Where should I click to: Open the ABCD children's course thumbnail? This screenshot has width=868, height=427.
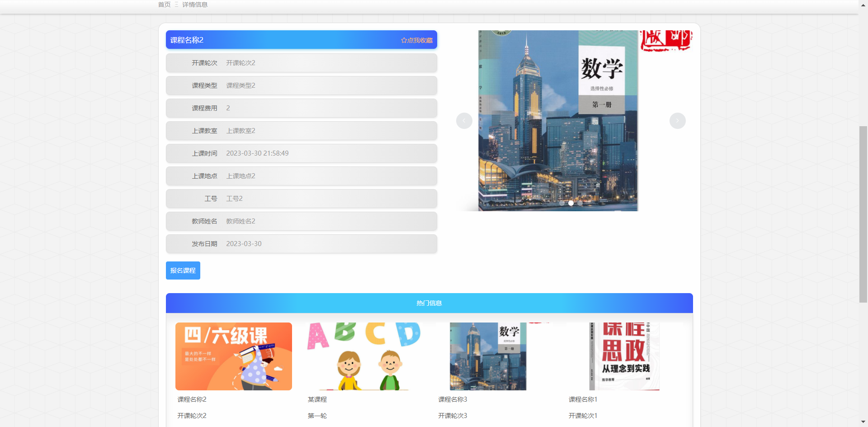tap(363, 356)
